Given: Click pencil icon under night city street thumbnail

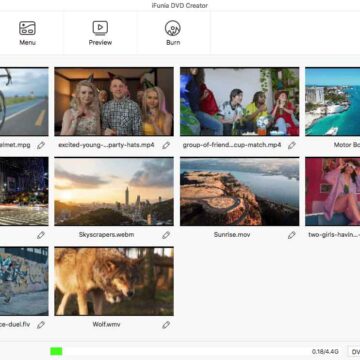Looking at the screenshot, I should [41, 235].
